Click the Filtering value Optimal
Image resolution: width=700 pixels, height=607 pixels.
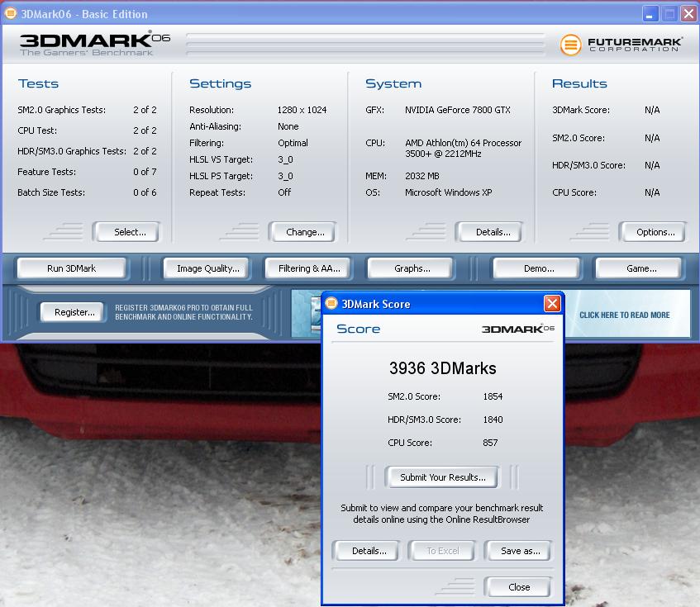click(293, 143)
